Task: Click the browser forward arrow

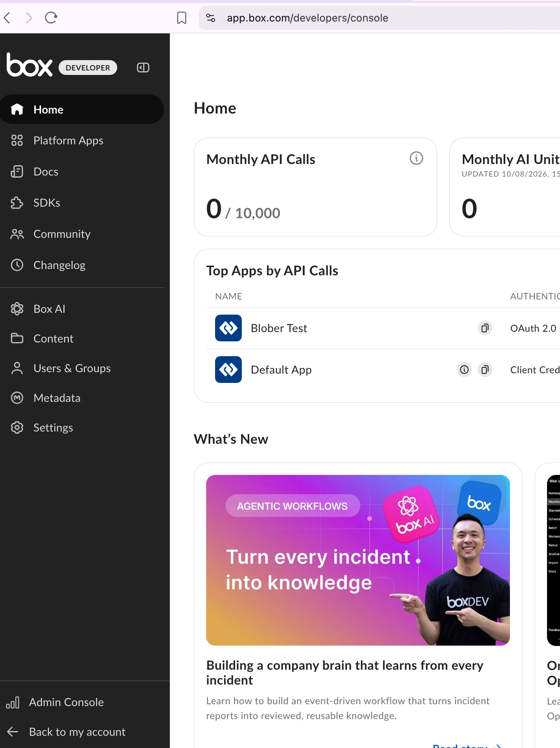Action: point(29,17)
